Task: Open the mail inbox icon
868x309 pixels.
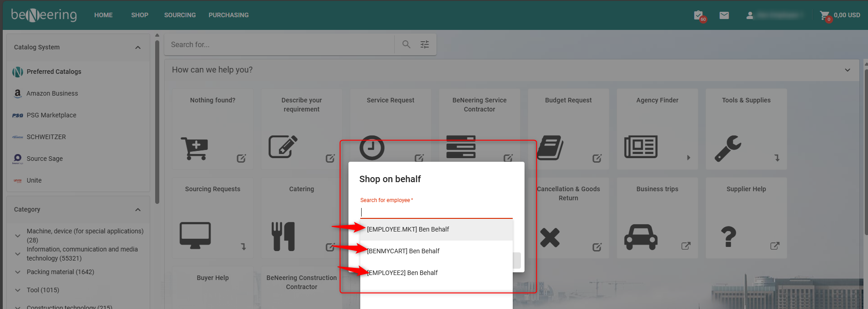Action: click(x=724, y=15)
